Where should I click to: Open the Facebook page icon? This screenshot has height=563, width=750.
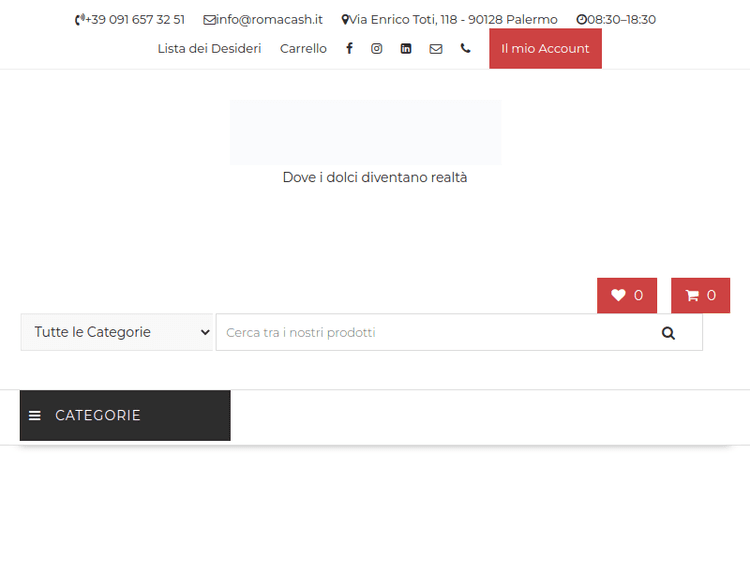click(x=349, y=48)
